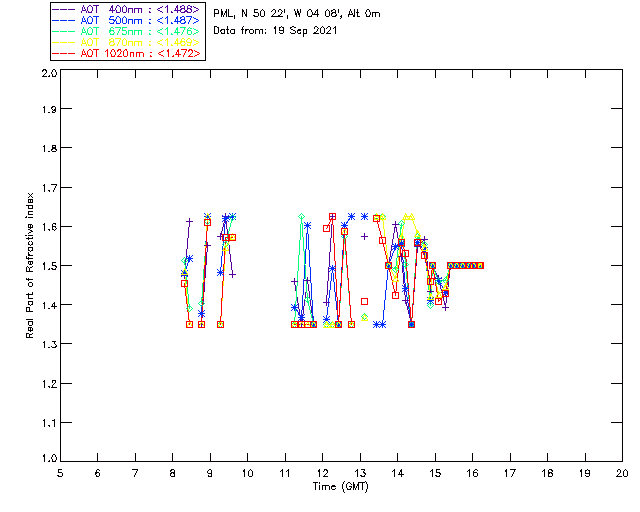
Task: Click the AOT 675nm legend entry
Action: pos(127,31)
